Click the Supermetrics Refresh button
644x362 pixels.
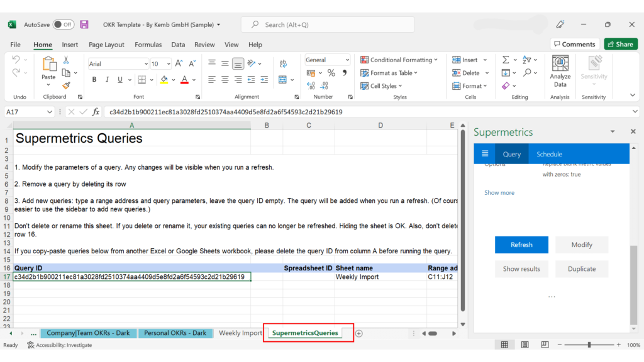[521, 244]
